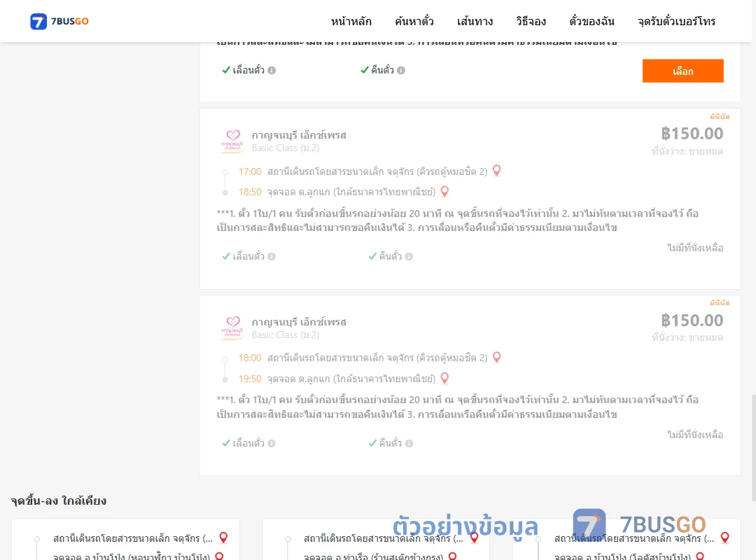
Task: Click ฿150.00 price on the 18:00 trip
Action: 692,321
